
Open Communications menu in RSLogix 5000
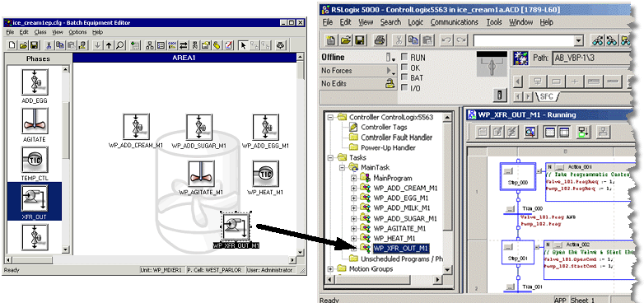point(455,22)
